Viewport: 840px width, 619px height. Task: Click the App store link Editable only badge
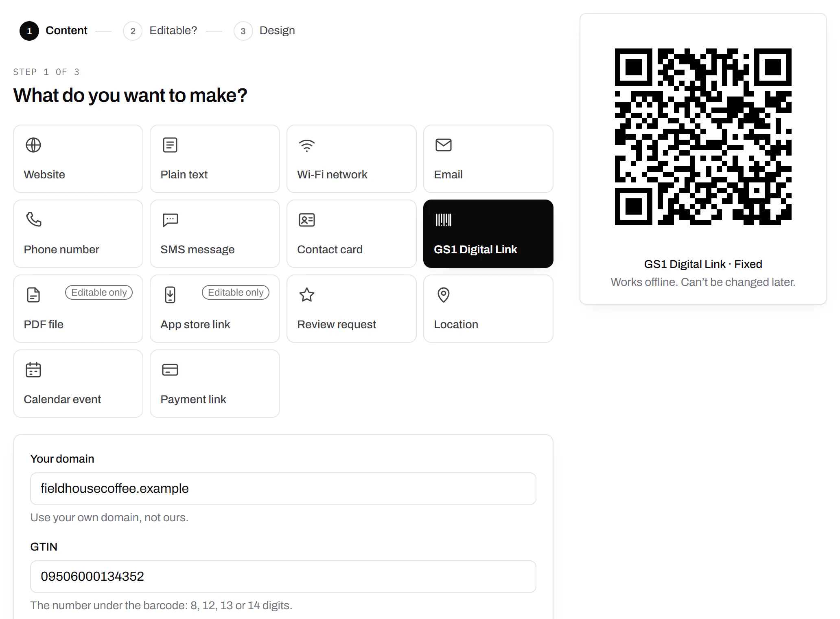coord(236,292)
